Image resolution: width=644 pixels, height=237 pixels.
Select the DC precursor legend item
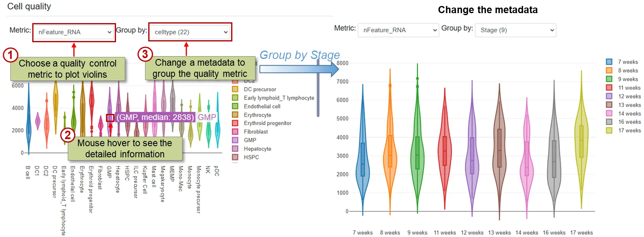259,89
